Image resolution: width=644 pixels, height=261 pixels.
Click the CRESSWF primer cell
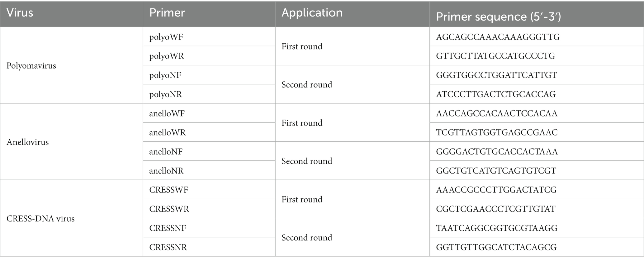pyautogui.click(x=209, y=190)
